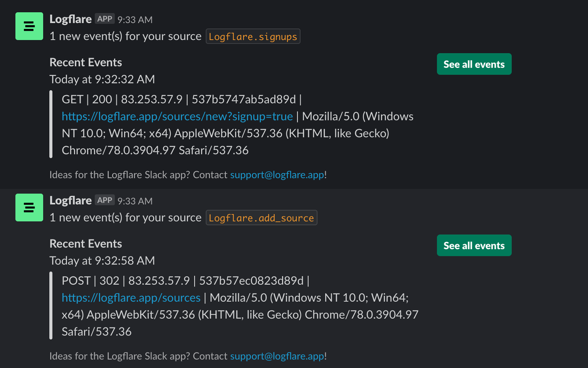Click the Logflare avatar on the add_source message

(x=29, y=208)
